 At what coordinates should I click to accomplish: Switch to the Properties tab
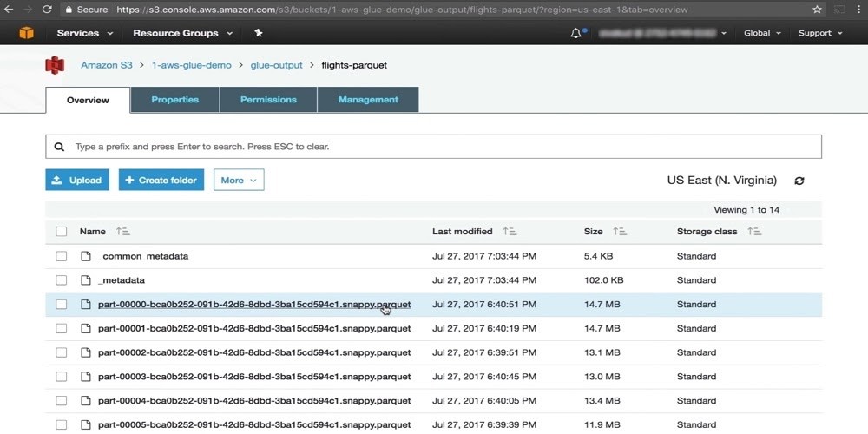[174, 100]
